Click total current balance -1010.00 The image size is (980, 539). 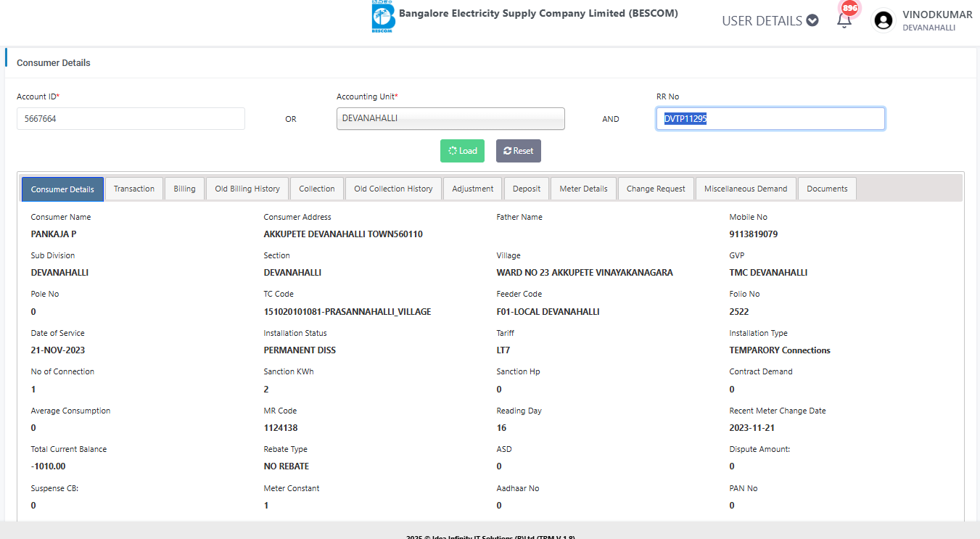coord(48,466)
